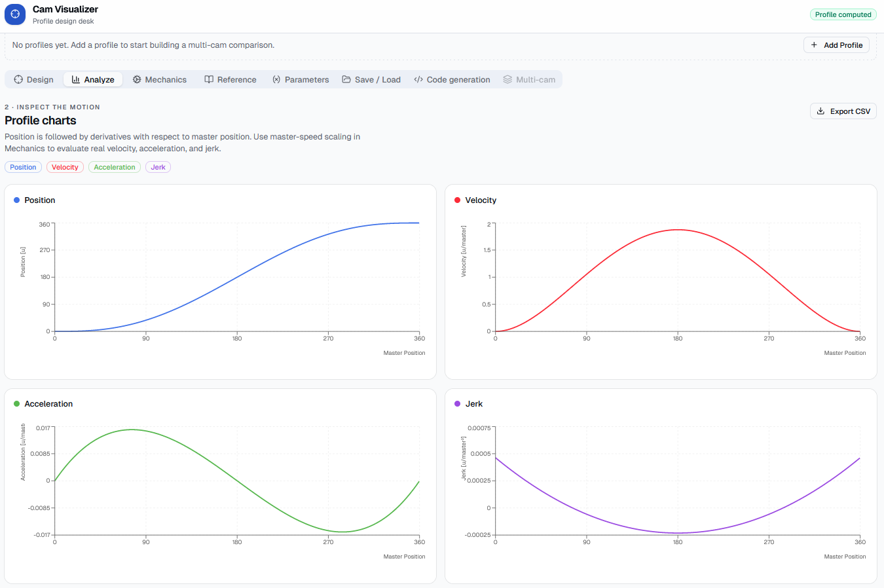Image resolution: width=884 pixels, height=588 pixels.
Task: Click the 'No profiles yet' message text
Action: click(143, 45)
